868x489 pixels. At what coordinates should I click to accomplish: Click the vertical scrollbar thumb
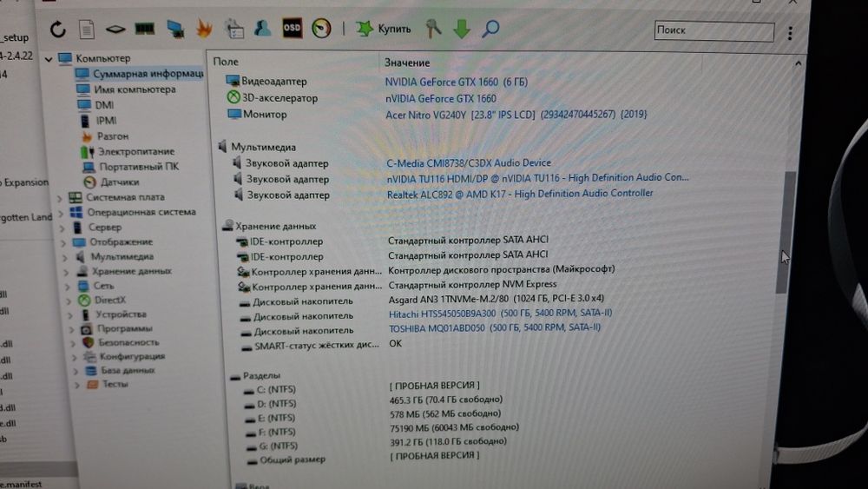click(785, 233)
